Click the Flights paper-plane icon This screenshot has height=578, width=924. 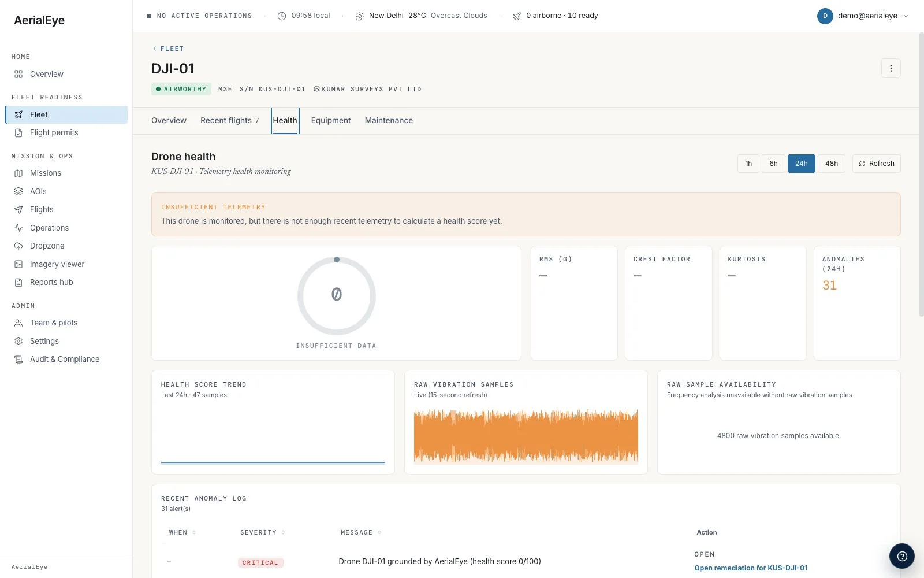click(18, 209)
